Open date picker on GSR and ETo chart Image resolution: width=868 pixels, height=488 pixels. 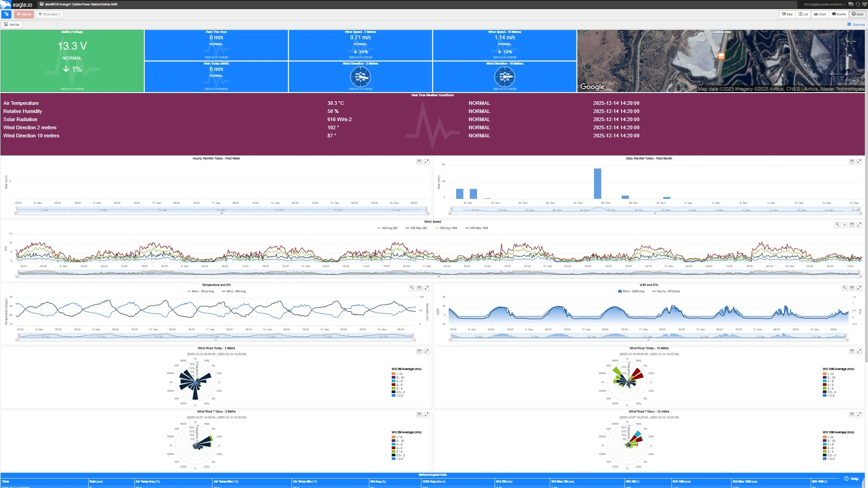coord(852,288)
